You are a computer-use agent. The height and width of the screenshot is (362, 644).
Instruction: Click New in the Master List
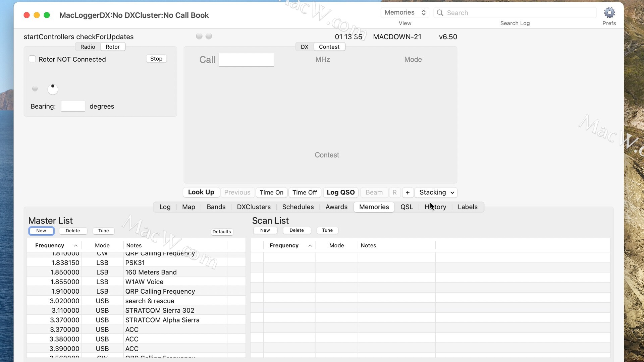(x=41, y=231)
